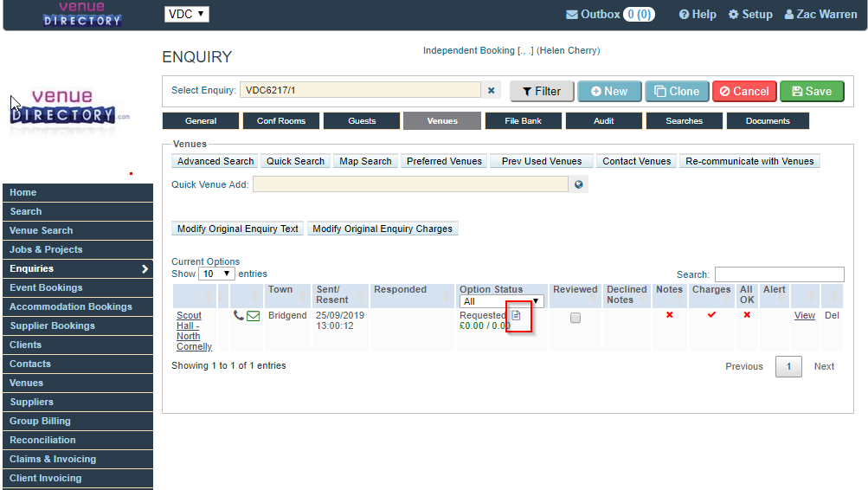The image size is (868, 490).
Task: Click the table Search box
Action: coord(780,274)
